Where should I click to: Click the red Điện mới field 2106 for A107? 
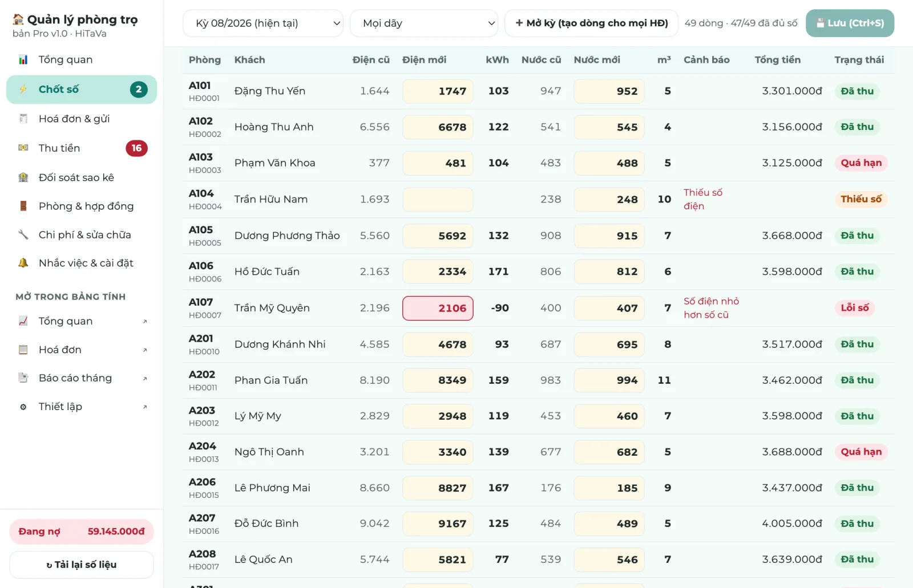(438, 308)
